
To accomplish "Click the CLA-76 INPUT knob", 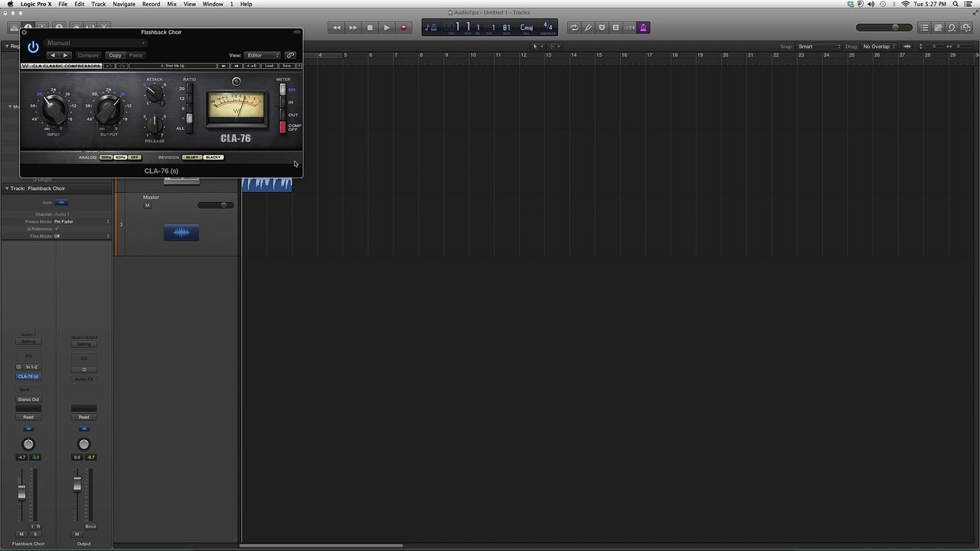I will (x=54, y=111).
